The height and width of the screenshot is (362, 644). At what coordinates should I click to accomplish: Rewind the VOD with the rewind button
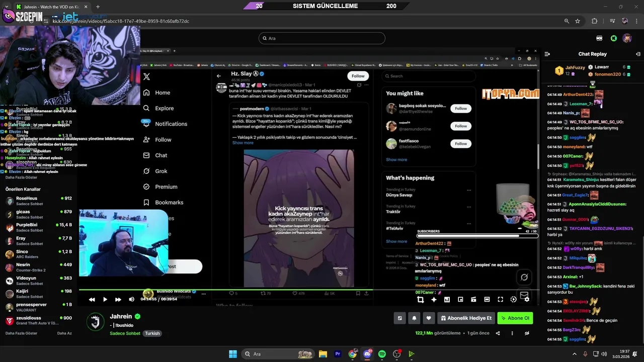92,300
